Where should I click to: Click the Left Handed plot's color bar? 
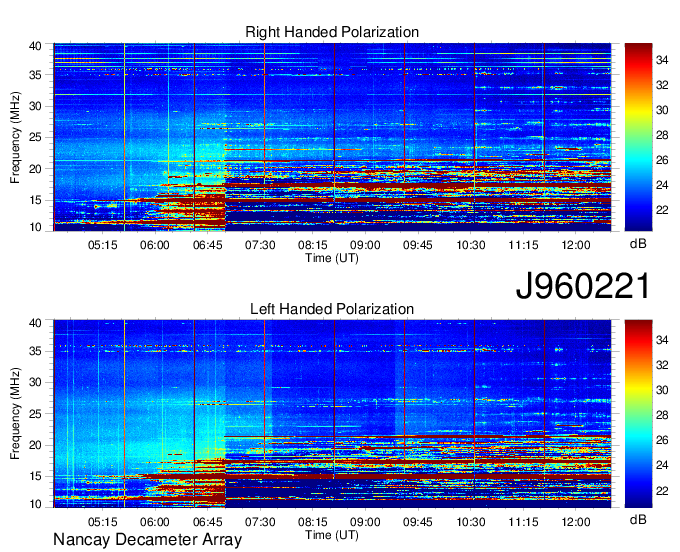click(638, 413)
